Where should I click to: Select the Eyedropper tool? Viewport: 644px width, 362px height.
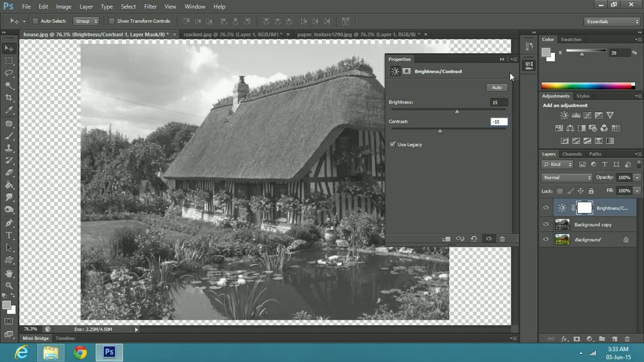(x=9, y=111)
